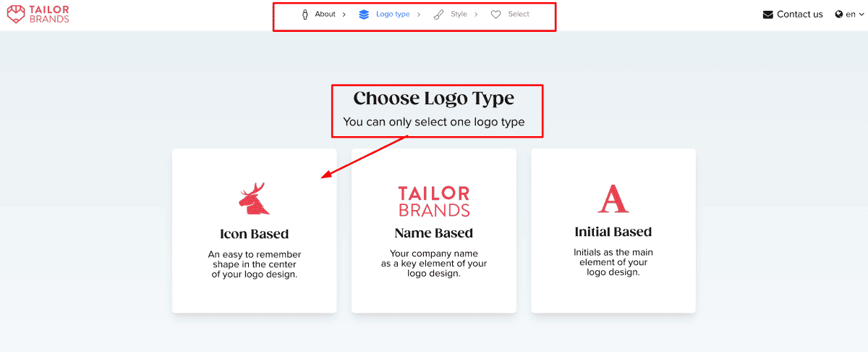Viewport: 868px width, 352px height.
Task: Click the blue Logo type layers icon
Action: click(364, 14)
